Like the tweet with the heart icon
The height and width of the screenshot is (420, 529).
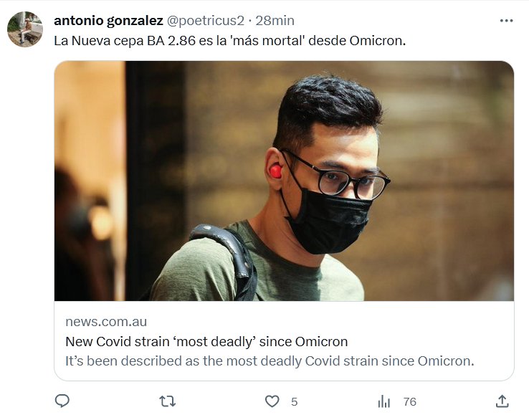tap(272, 401)
